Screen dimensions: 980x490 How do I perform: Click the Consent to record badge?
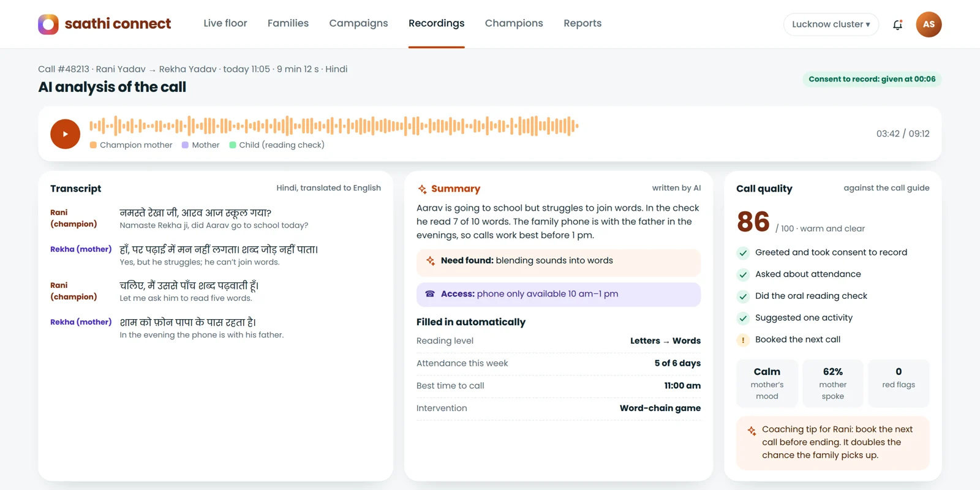click(x=872, y=79)
